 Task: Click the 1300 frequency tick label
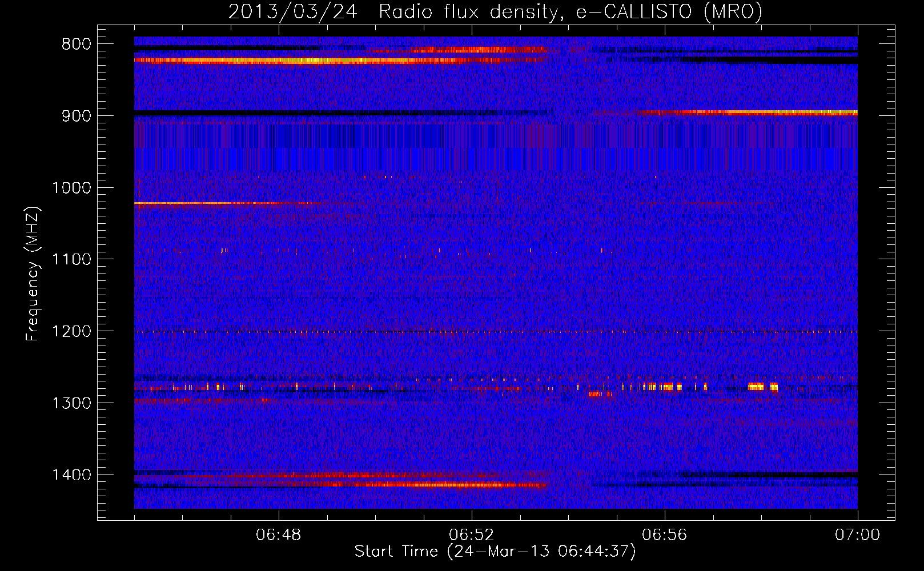click(71, 403)
